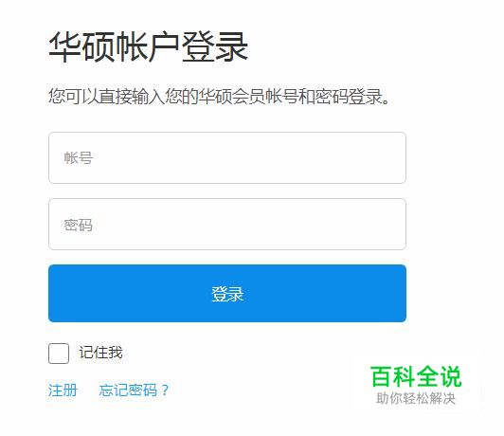Click the subtitle describing 华硕会员帐号 login

click(x=219, y=97)
